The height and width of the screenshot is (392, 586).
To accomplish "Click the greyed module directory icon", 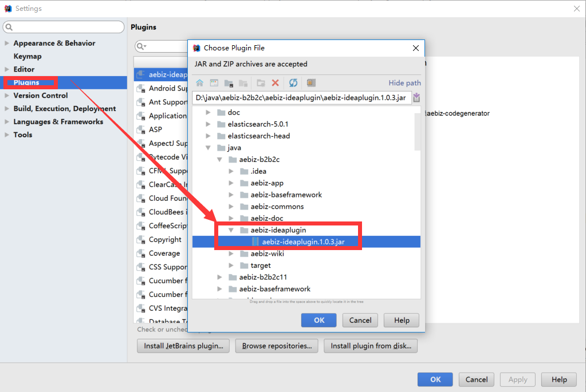I will [243, 83].
